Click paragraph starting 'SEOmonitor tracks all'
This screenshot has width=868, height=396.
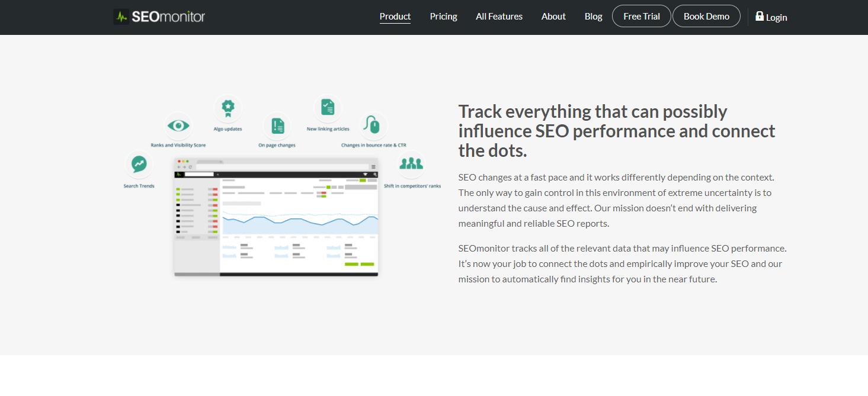coord(622,263)
